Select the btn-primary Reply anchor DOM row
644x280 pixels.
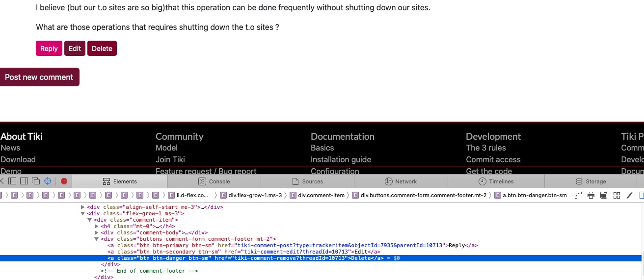click(x=293, y=245)
